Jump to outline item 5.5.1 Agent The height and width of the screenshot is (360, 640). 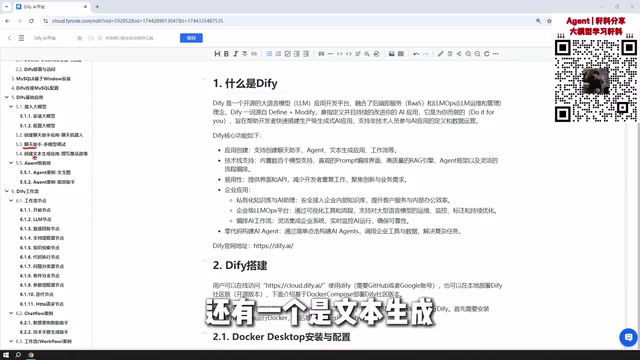point(45,172)
